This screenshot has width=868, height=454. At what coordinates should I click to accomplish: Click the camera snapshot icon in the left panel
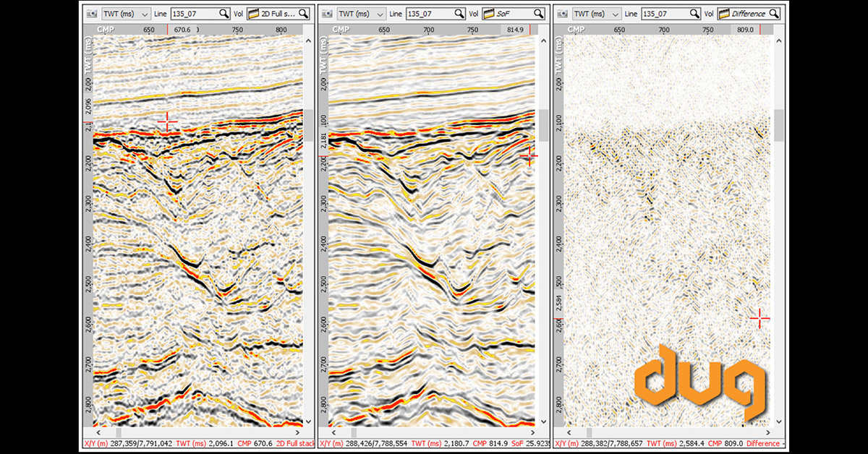tap(90, 14)
